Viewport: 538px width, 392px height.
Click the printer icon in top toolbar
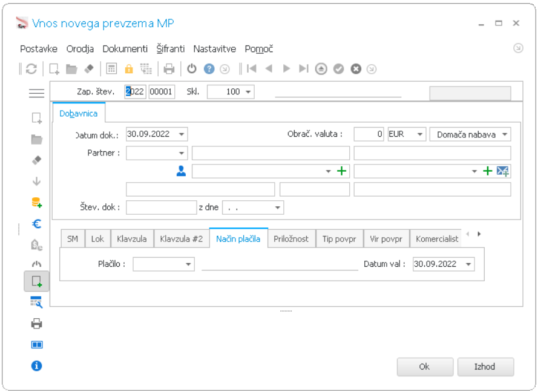point(169,69)
